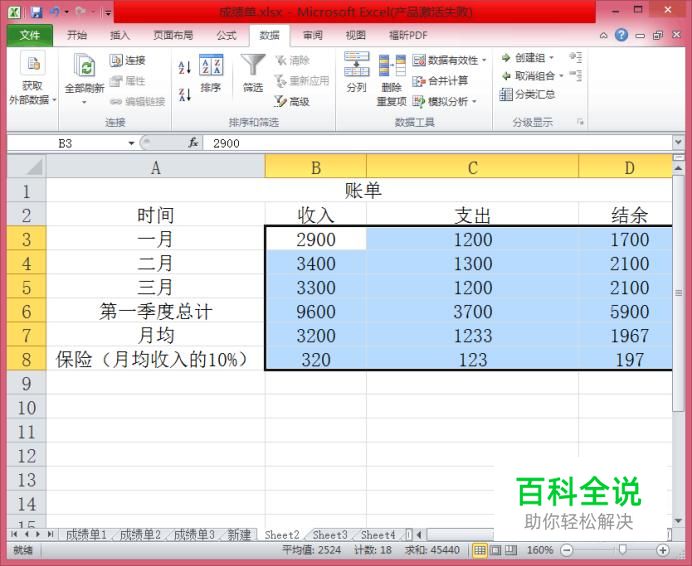
Task: Open What-If Analysis dropdown arrow
Action: point(474,102)
